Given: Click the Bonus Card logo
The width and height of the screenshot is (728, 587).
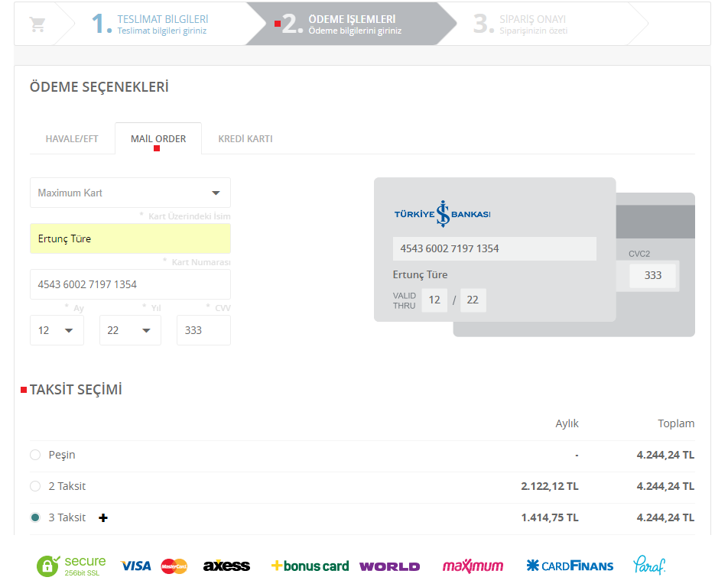Looking at the screenshot, I should [x=310, y=566].
